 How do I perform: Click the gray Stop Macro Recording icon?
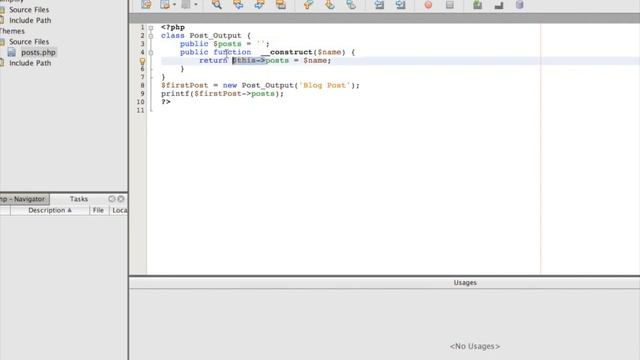(449, 4)
